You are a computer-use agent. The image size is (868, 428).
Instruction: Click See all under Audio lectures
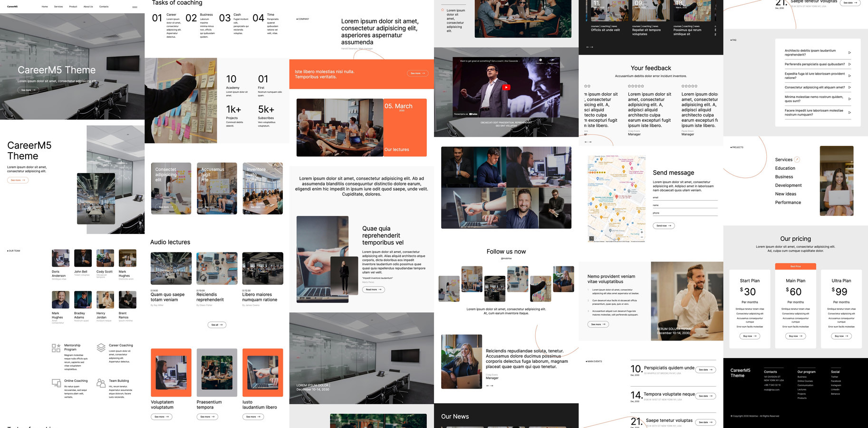pos(217,325)
